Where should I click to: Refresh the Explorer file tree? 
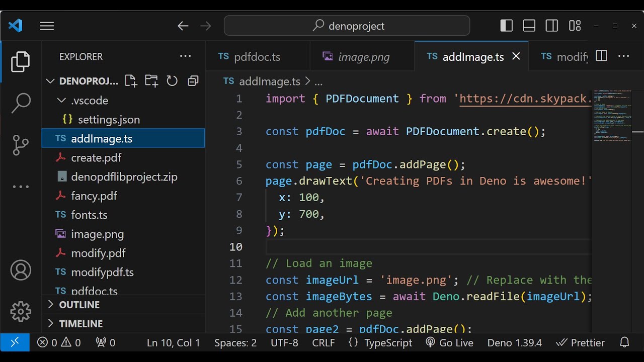[172, 81]
